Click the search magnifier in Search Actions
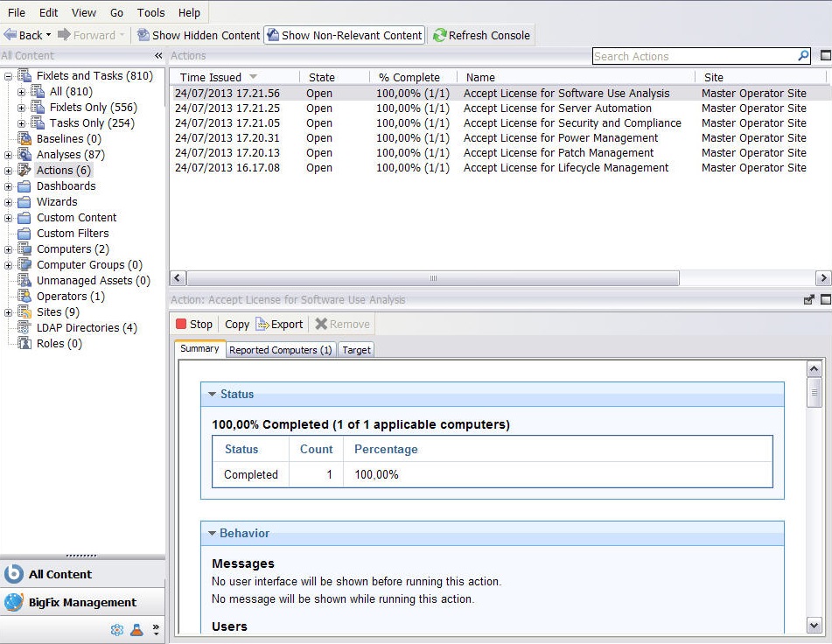 coord(804,55)
